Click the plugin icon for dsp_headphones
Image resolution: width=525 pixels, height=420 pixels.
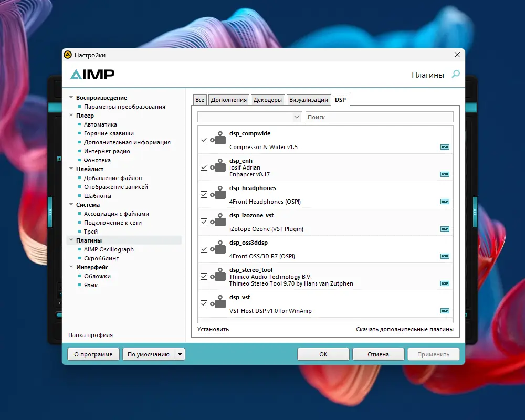coord(218,193)
